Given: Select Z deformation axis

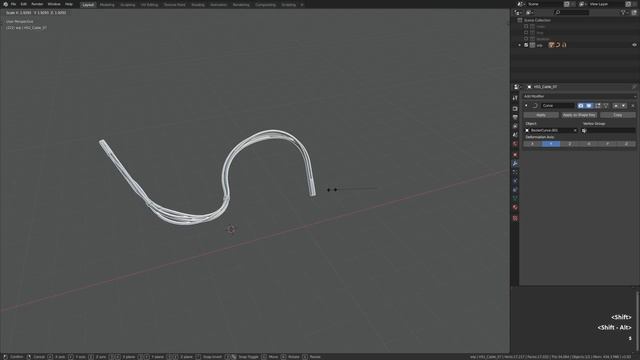Looking at the screenshot, I should click(x=570, y=144).
